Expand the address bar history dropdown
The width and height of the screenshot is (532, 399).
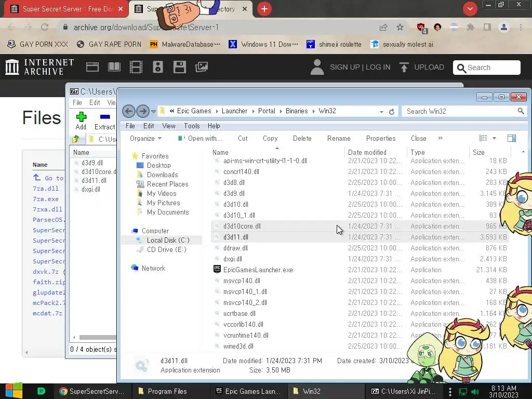(x=382, y=112)
